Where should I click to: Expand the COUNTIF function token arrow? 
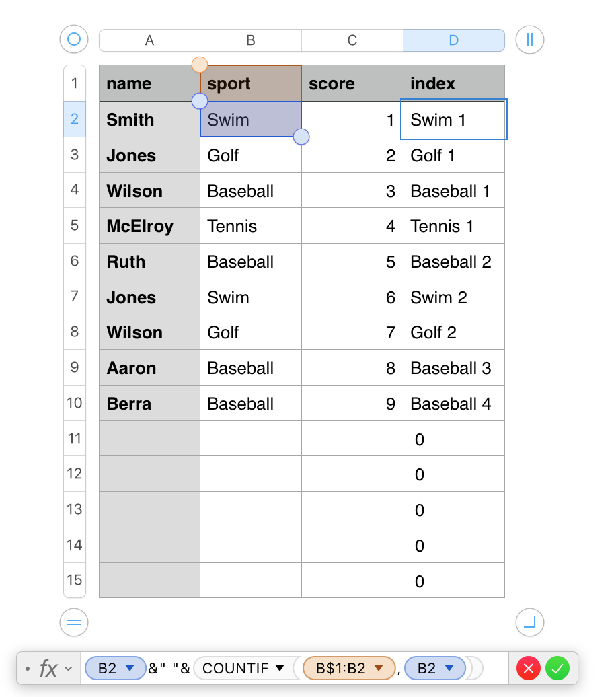[278, 669]
